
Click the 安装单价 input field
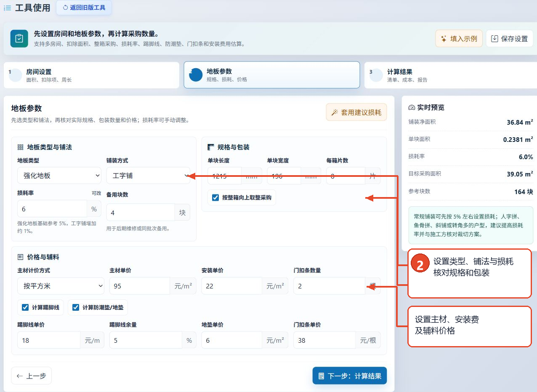[x=231, y=286]
